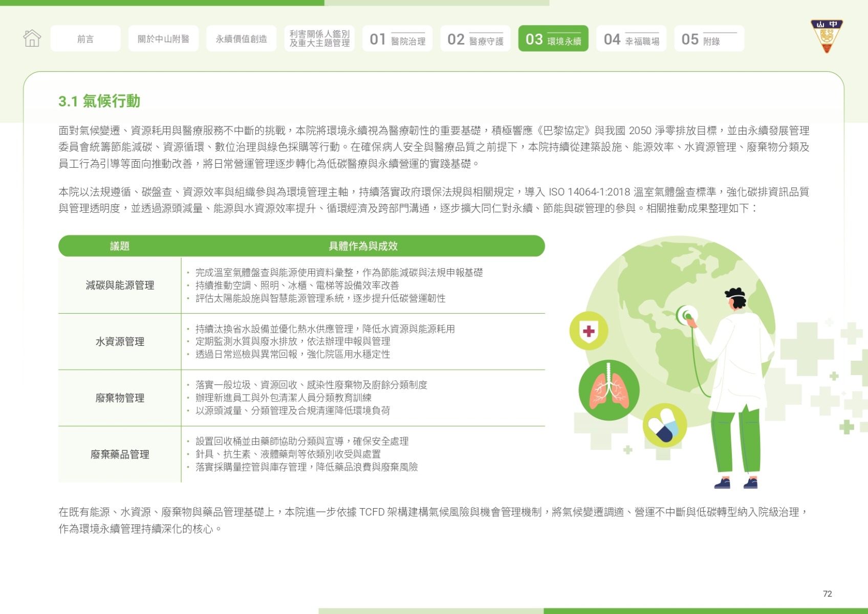Click bullet 辦理新進員工與外包清潔人員分類教育訓練
Image resolution: width=868 pixels, height=614 pixels.
284,398
